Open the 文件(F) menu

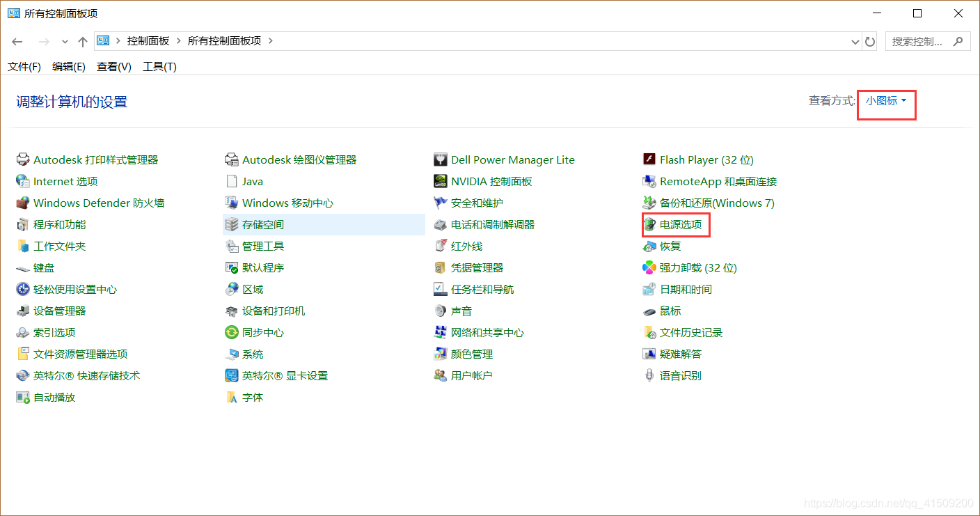tap(24, 67)
